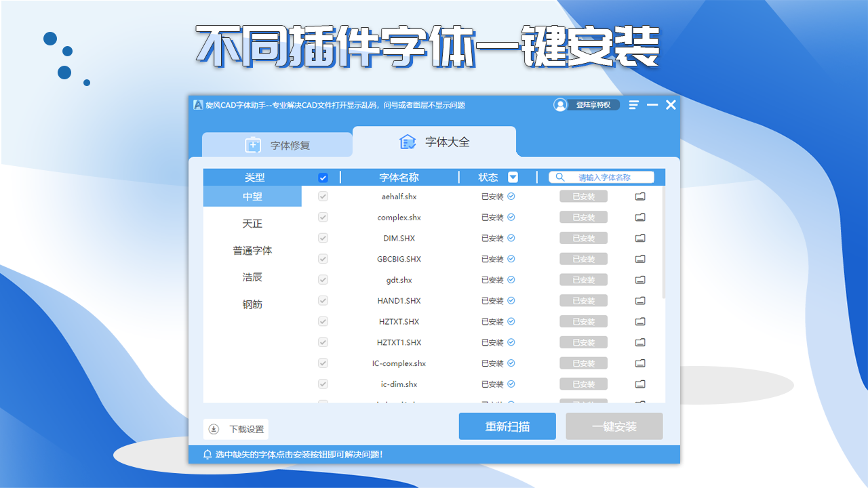Click the 字体名称 column header
Image resolution: width=868 pixels, height=488 pixels.
point(399,178)
